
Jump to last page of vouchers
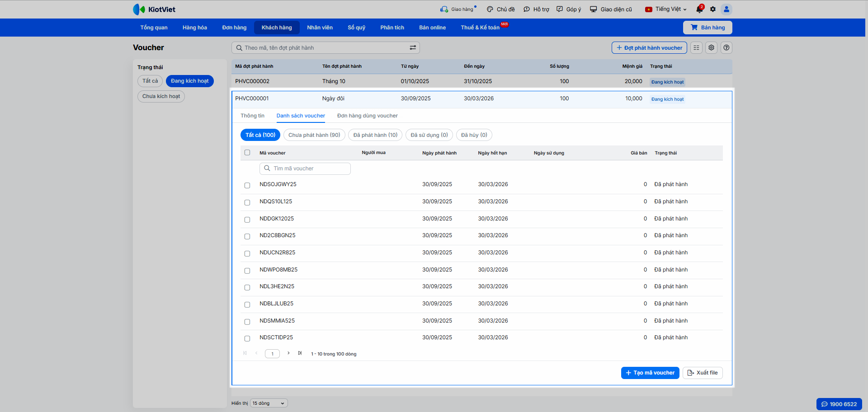pyautogui.click(x=300, y=353)
